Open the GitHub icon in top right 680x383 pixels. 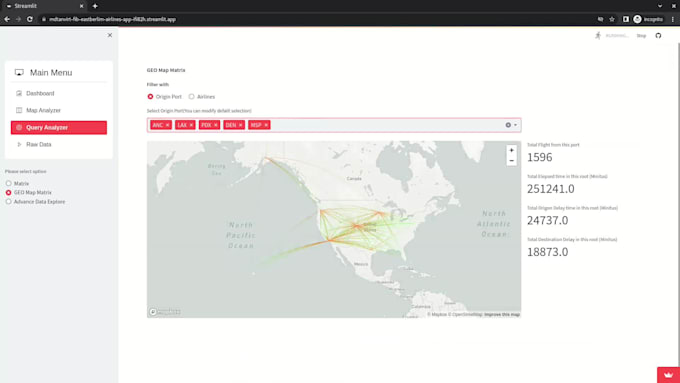(658, 36)
